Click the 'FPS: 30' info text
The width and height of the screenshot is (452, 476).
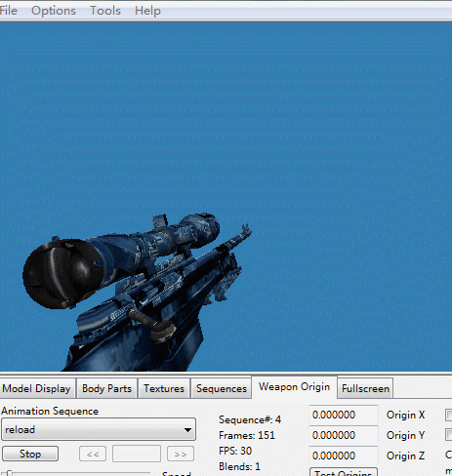coord(235,451)
